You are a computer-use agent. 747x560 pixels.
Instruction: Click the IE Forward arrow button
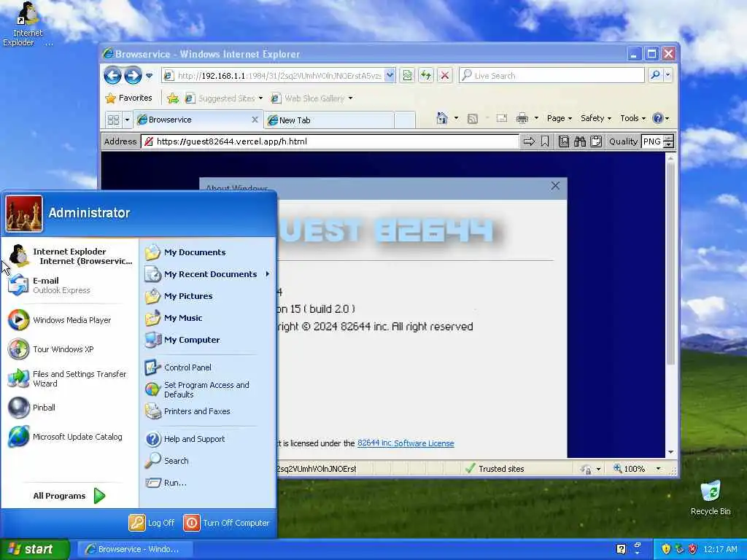[x=133, y=75]
